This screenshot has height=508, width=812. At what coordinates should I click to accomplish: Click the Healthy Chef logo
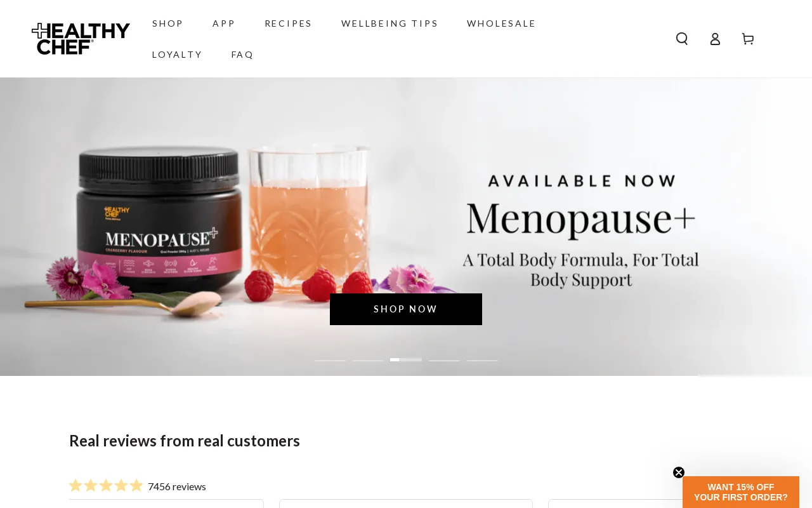pyautogui.click(x=81, y=39)
